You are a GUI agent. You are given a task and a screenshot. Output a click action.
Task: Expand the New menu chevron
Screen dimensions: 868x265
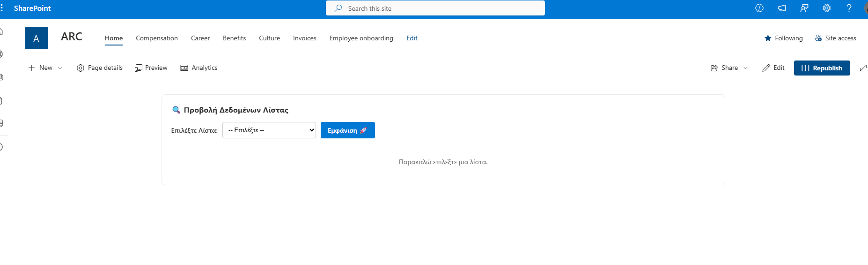60,68
